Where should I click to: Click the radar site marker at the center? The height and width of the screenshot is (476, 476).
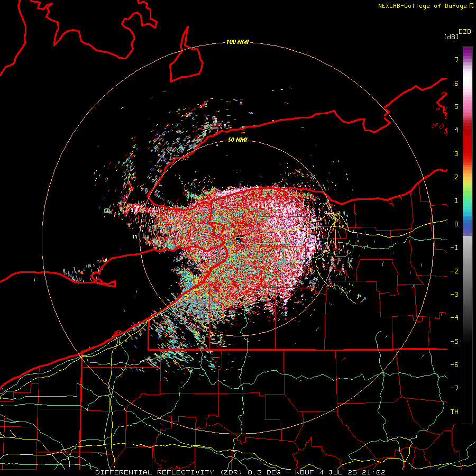click(239, 239)
